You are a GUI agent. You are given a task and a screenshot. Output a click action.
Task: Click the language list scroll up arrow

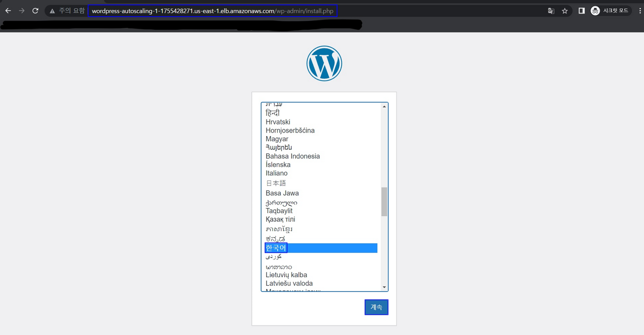pos(384,106)
